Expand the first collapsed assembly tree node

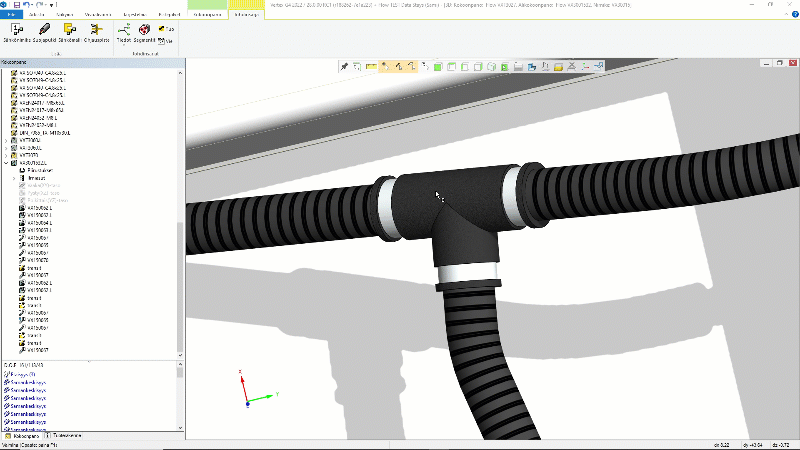point(6,140)
